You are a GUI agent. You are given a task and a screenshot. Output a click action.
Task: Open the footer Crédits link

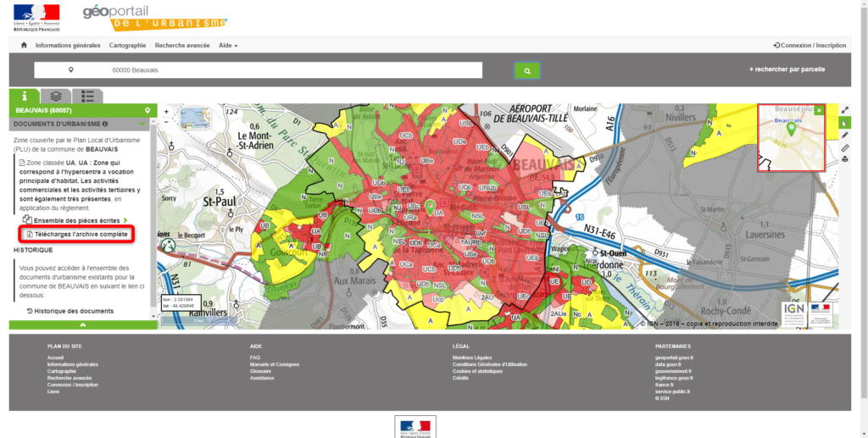[x=460, y=378]
